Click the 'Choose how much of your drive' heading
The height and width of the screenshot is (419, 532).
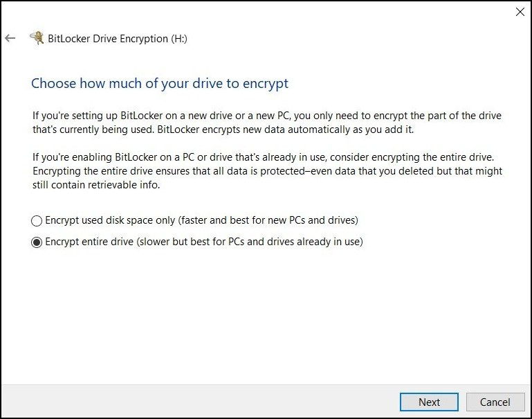tap(160, 84)
